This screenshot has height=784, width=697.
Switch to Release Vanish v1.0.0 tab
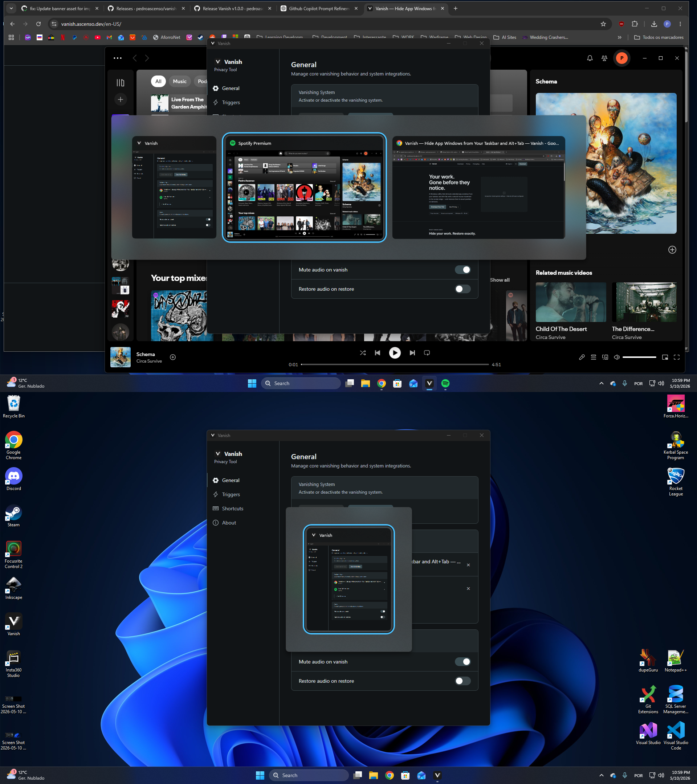click(x=233, y=8)
